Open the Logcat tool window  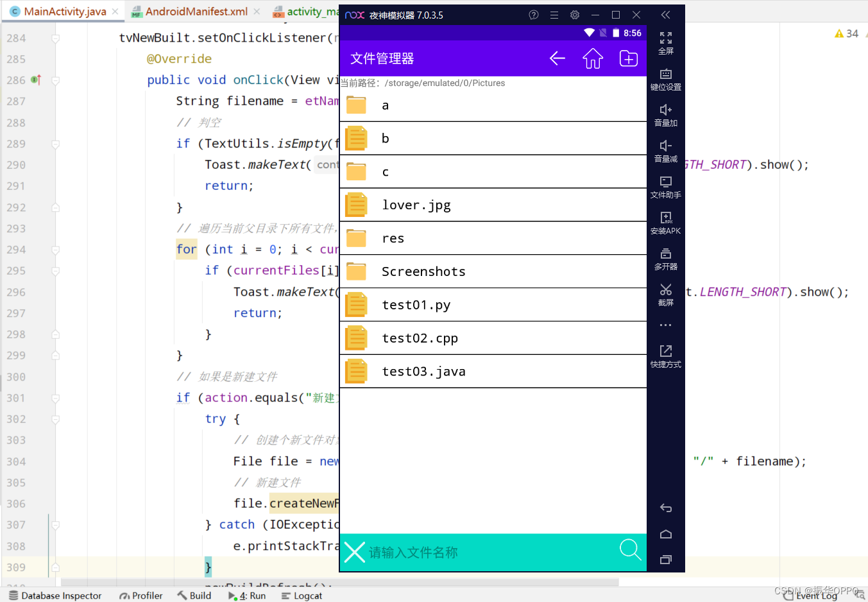[302, 596]
